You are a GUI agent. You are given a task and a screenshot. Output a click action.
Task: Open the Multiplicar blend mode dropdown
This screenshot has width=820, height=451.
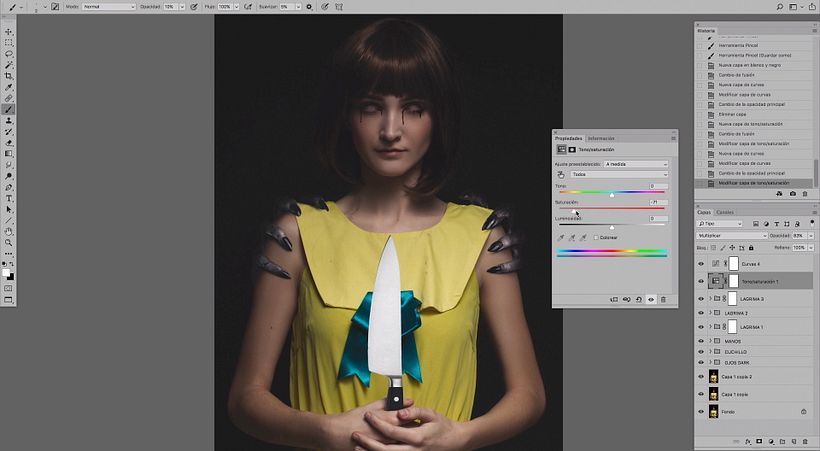pos(732,236)
